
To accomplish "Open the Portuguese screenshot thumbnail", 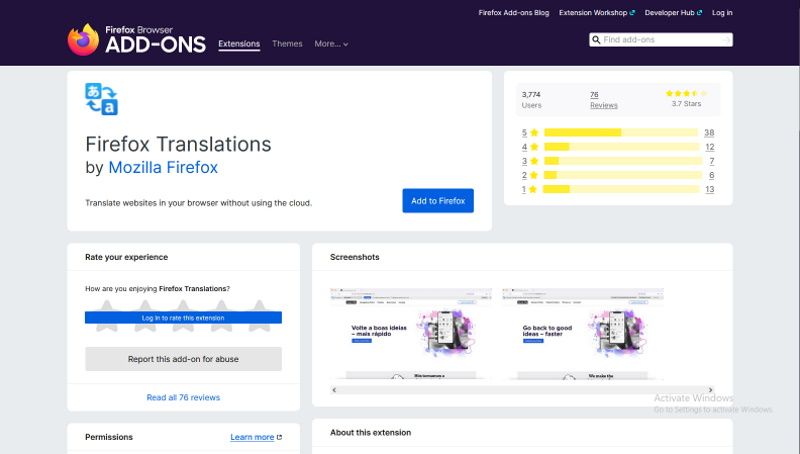I will point(411,334).
